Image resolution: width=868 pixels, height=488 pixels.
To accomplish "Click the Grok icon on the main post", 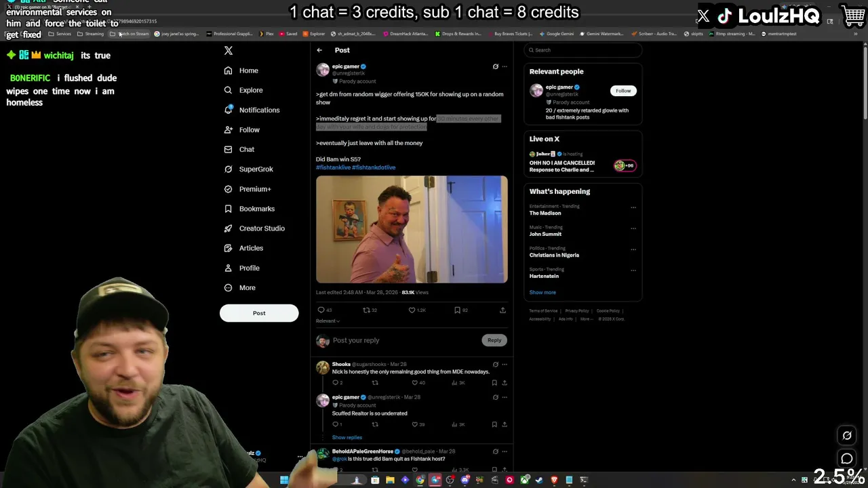I will click(495, 66).
